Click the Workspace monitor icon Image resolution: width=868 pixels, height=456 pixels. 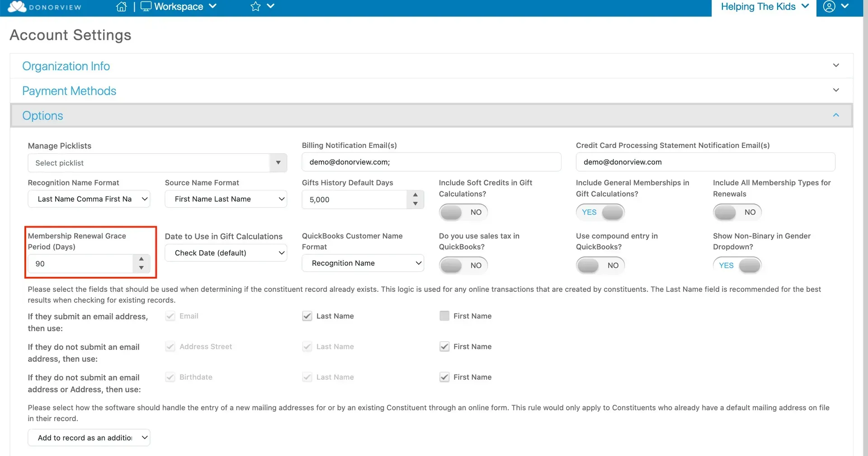pos(146,6)
